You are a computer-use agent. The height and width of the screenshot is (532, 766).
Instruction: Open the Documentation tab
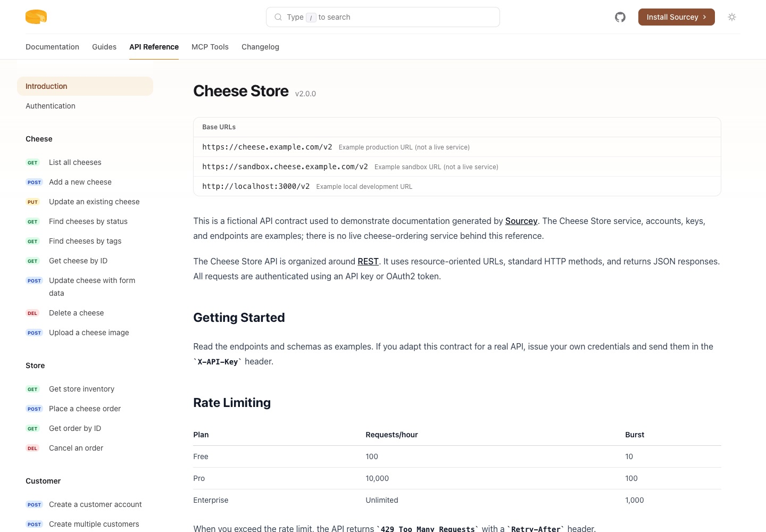click(52, 47)
